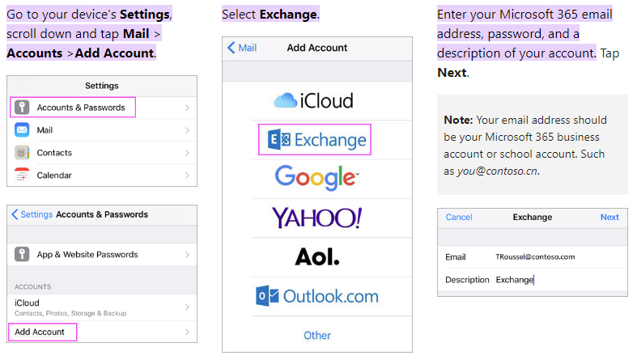Click the Contacts app icon
The height and width of the screenshot is (364, 637).
pyautogui.click(x=22, y=153)
